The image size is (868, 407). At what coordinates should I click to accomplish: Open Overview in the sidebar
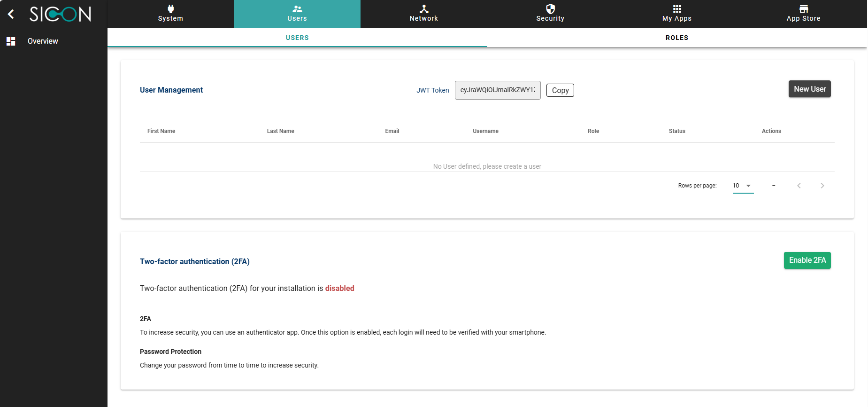tap(43, 41)
